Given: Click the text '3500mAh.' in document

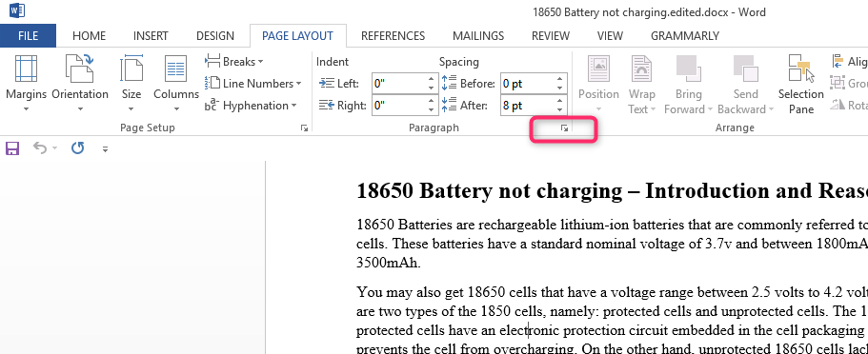Looking at the screenshot, I should (389, 263).
